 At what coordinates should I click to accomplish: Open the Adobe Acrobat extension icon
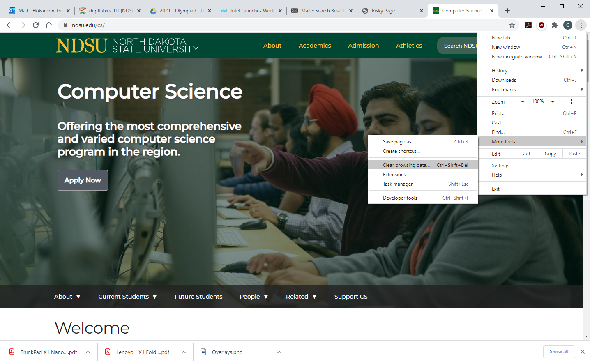[528, 25]
